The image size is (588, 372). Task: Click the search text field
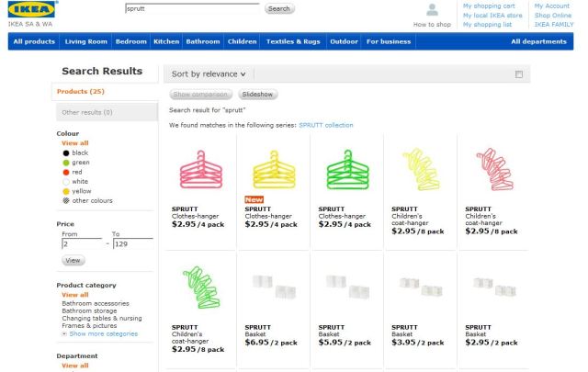191,9
